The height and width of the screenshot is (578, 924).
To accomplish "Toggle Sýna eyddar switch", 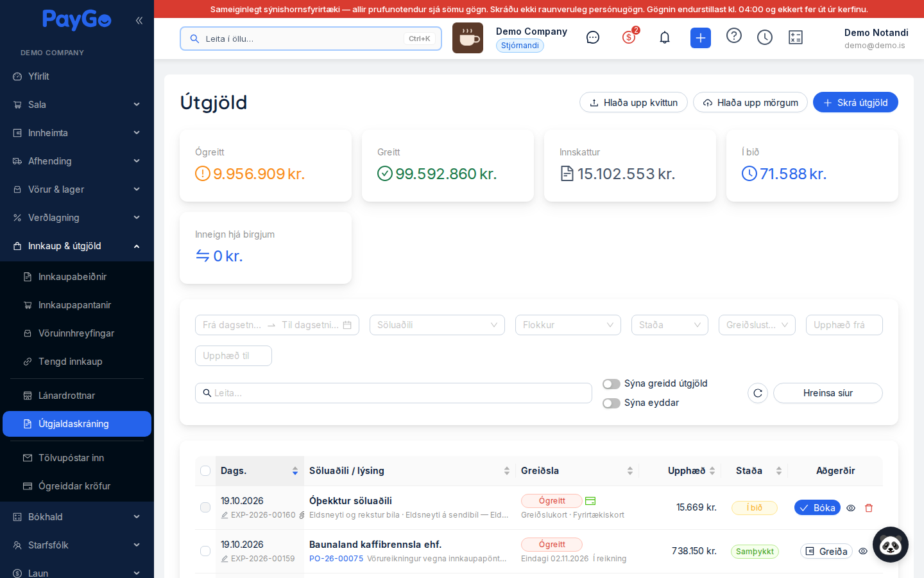I will click(612, 403).
